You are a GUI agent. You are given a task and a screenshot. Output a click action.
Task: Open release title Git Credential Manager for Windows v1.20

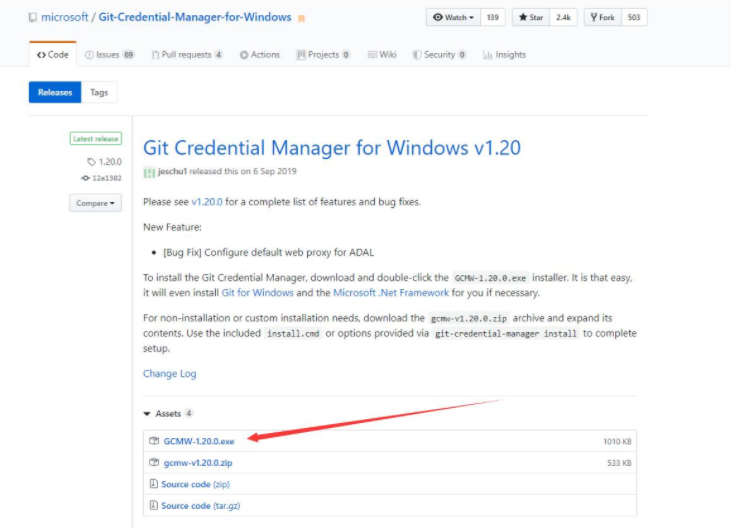pos(332,148)
